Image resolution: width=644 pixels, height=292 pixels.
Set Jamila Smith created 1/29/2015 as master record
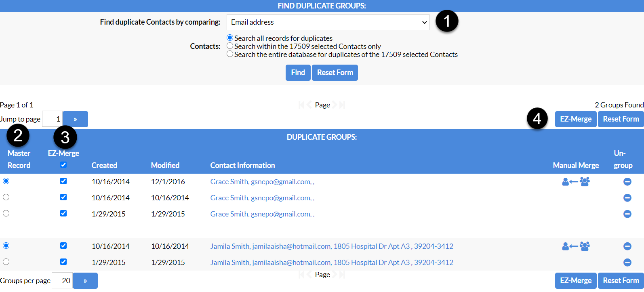(x=6, y=262)
